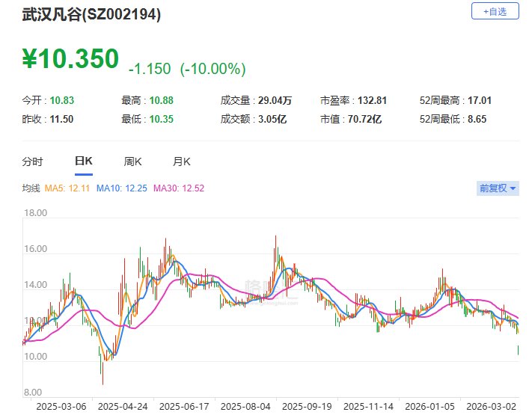Switch to the 分时 chart tab

pos(32,162)
